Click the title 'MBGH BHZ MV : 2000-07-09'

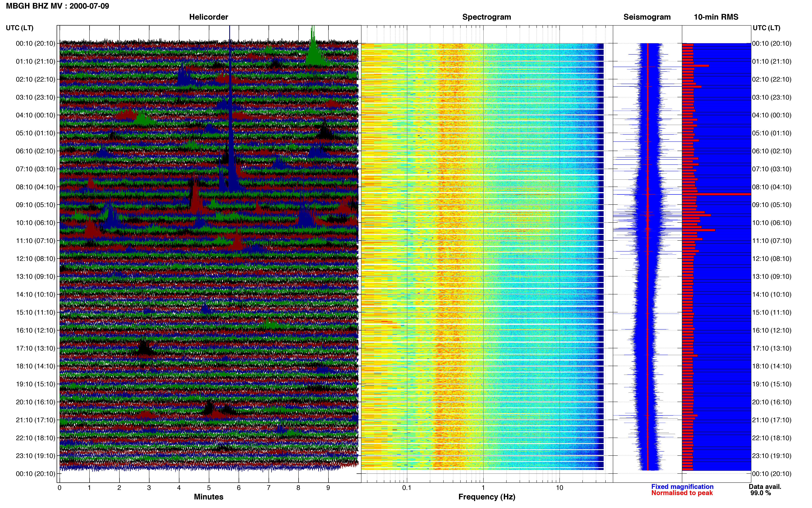click(x=57, y=6)
